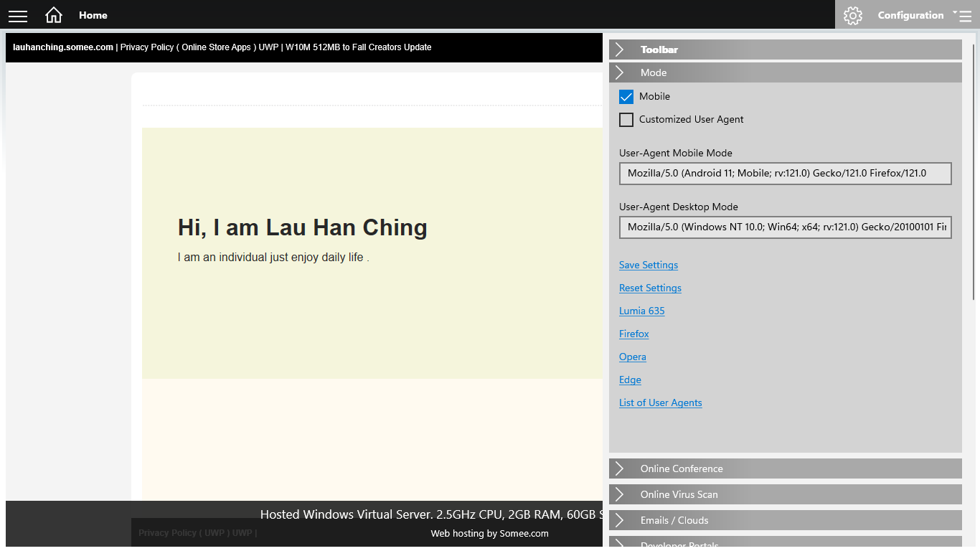980x551 pixels.
Task: Collapse the Mode section
Action: click(786, 72)
